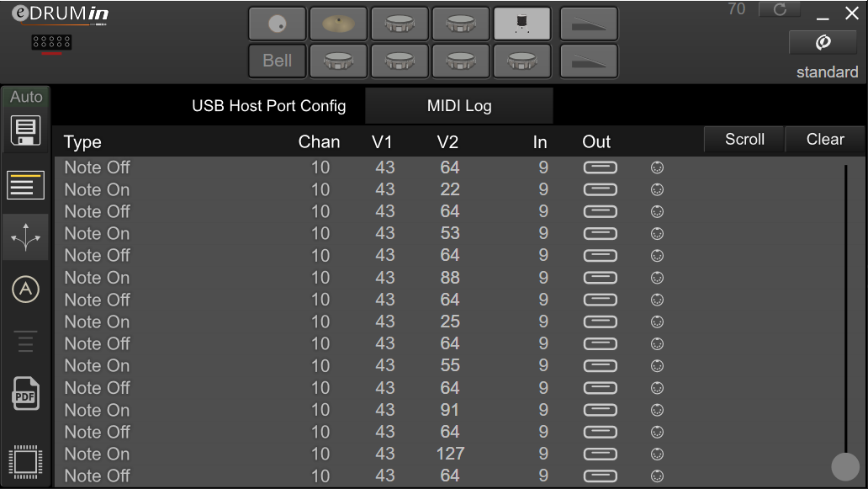Open the MIDI list view icon
Image resolution: width=868 pixels, height=489 pixels.
pos(25,184)
